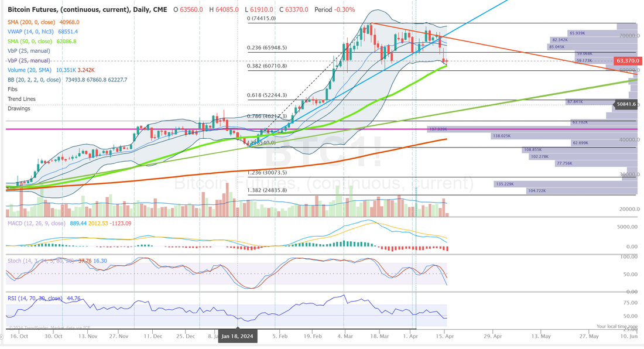This screenshot has width=644, height=349.
Task: Click the 29. Apr date on time axis
Action: [x=493, y=336]
